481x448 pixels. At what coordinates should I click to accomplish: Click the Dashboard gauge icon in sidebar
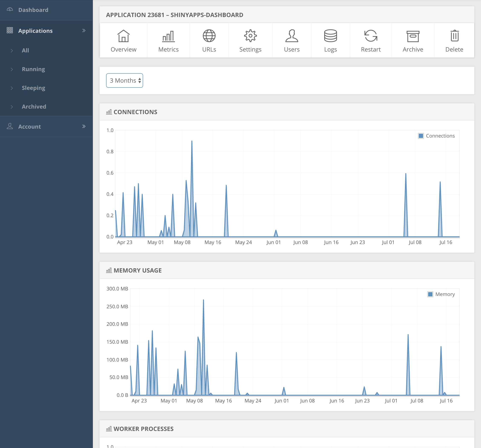click(10, 10)
